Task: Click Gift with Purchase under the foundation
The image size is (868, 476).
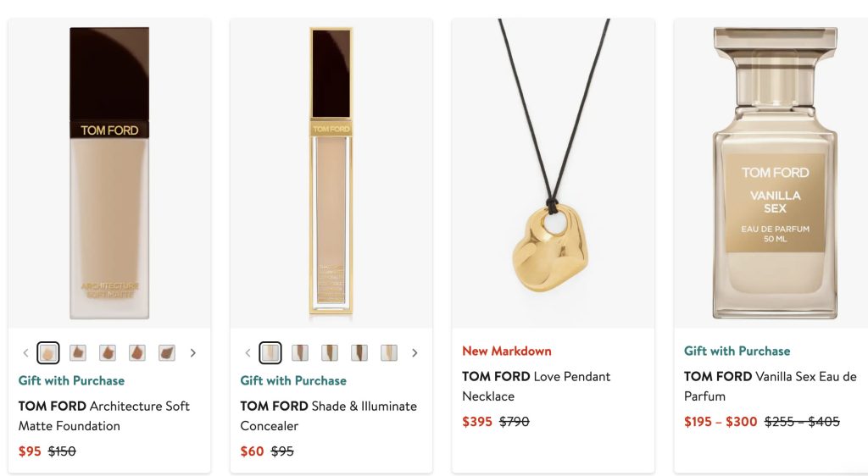Action: (x=71, y=380)
